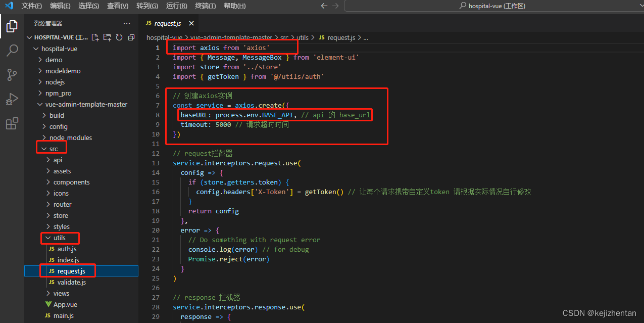This screenshot has width=644, height=323.
Task: Click the New Folder icon in explorer header
Action: [x=107, y=37]
